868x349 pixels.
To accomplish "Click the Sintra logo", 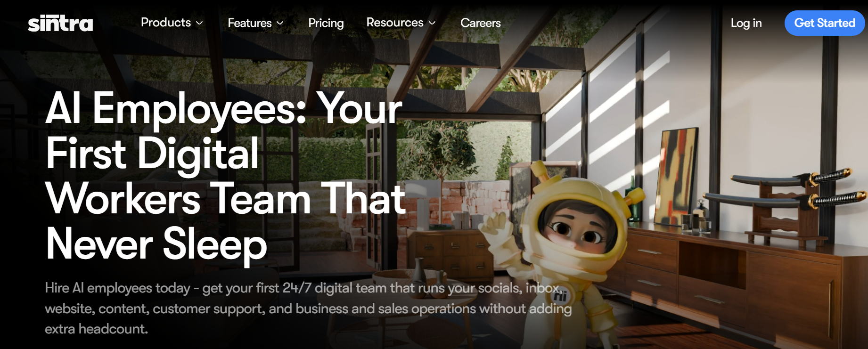I will (60, 23).
